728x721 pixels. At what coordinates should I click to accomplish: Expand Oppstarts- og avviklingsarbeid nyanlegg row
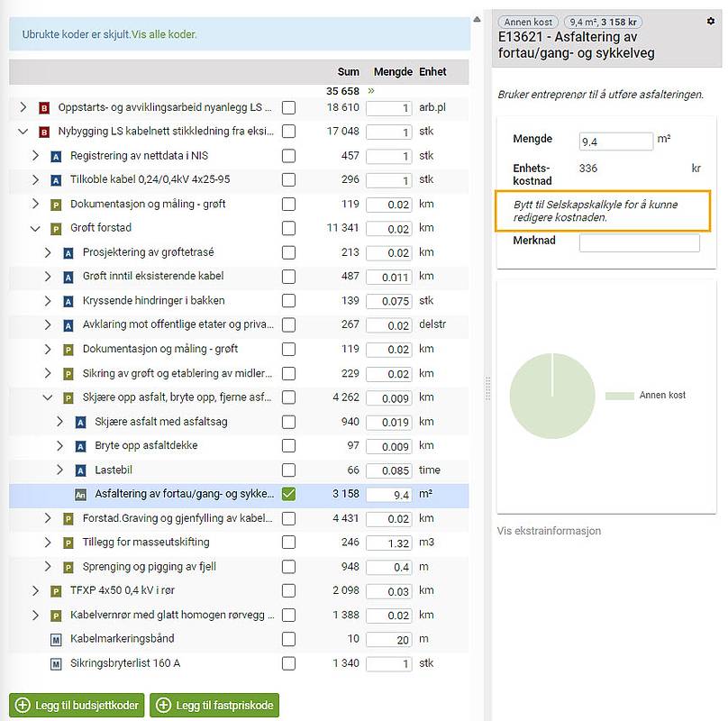(x=23, y=107)
